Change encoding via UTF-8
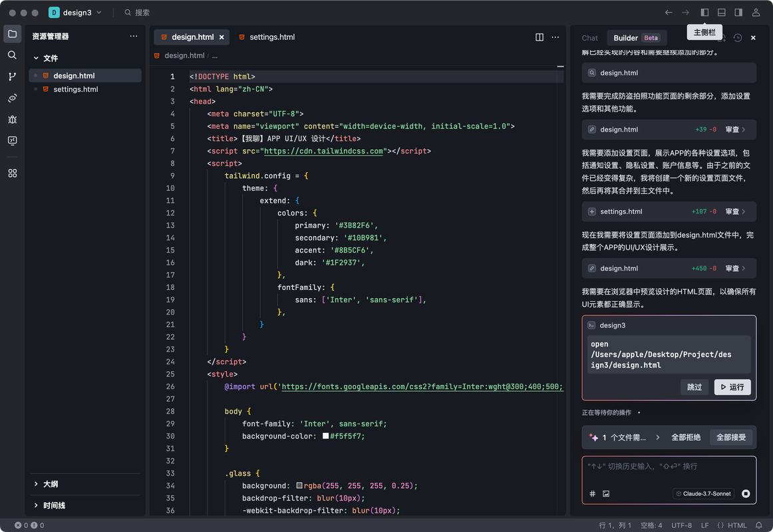Image resolution: width=773 pixels, height=532 pixels. [681, 525]
